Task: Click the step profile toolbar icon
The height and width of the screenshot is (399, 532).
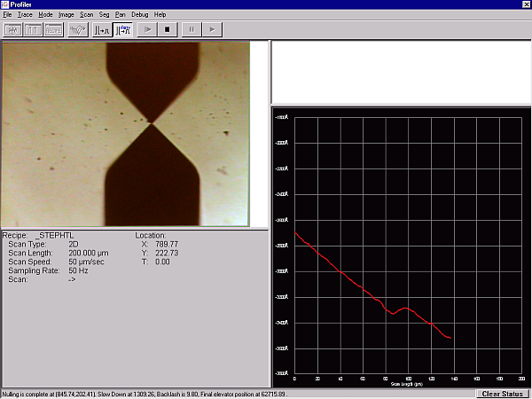Action: tap(103, 29)
